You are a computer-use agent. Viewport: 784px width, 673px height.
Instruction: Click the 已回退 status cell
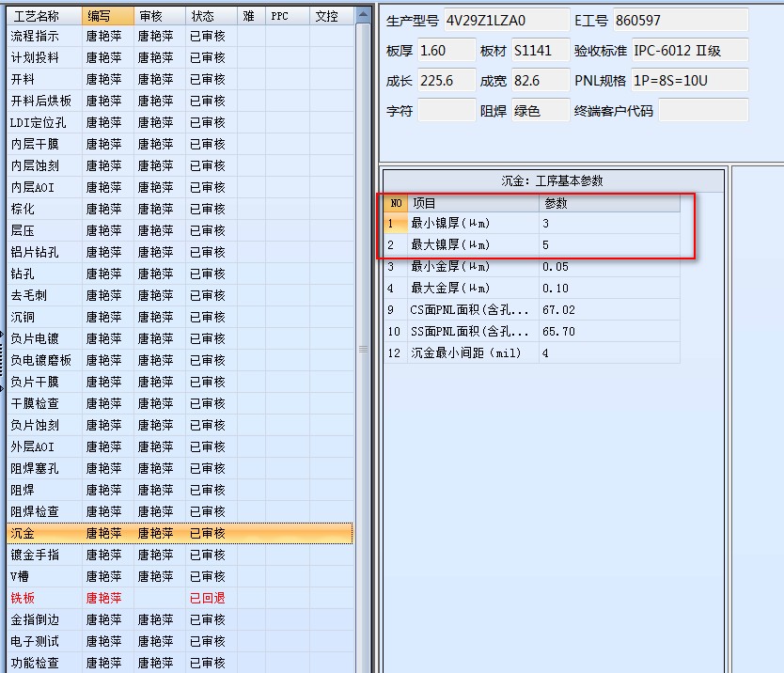[211, 598]
